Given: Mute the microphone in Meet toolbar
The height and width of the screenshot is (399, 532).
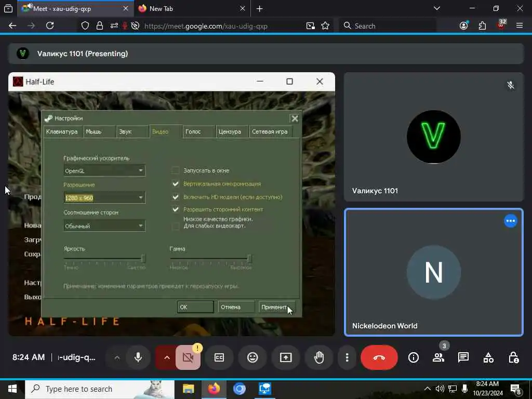Looking at the screenshot, I should 138,357.
